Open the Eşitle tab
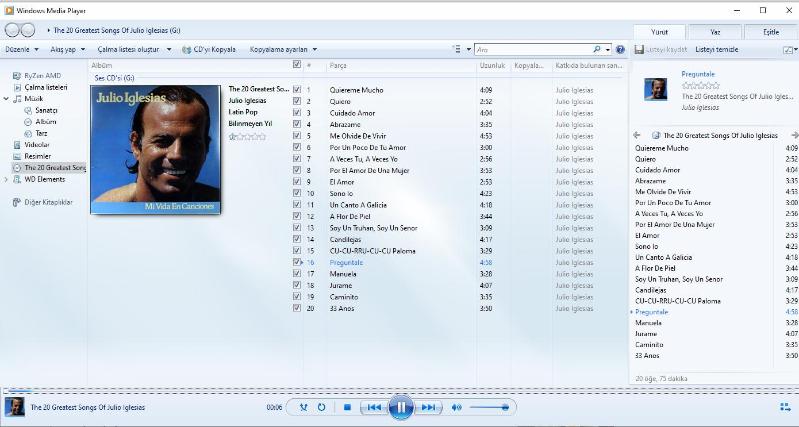This screenshot has width=799, height=427. [x=771, y=32]
